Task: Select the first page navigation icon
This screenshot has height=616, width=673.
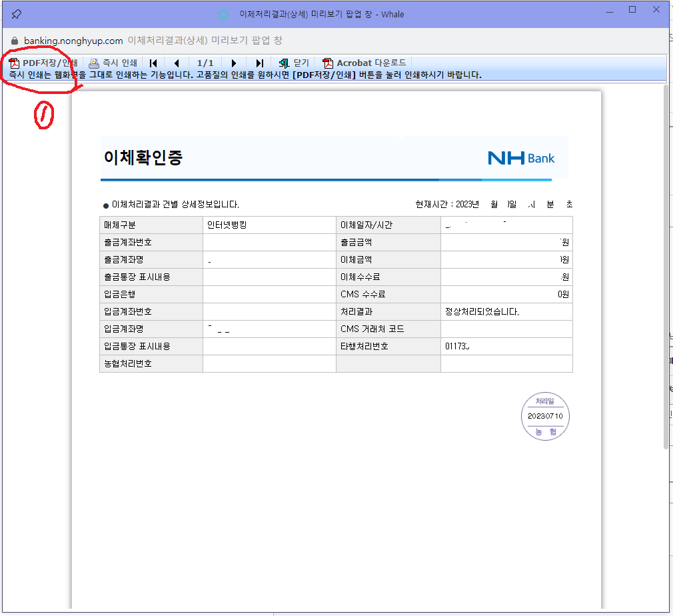Action: coord(153,63)
